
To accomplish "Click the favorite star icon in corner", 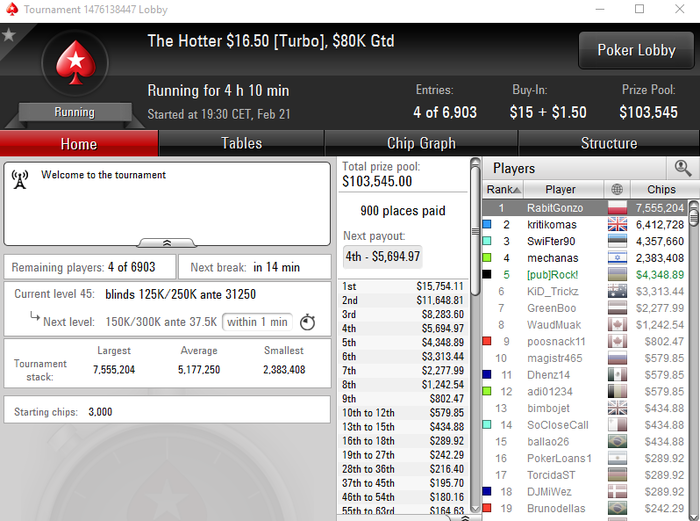I will click(9, 35).
